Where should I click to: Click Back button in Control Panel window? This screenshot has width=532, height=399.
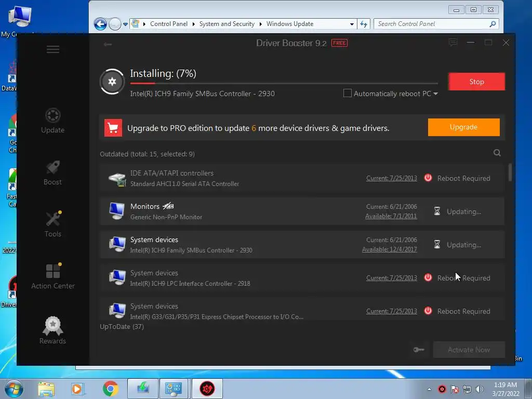pyautogui.click(x=100, y=24)
